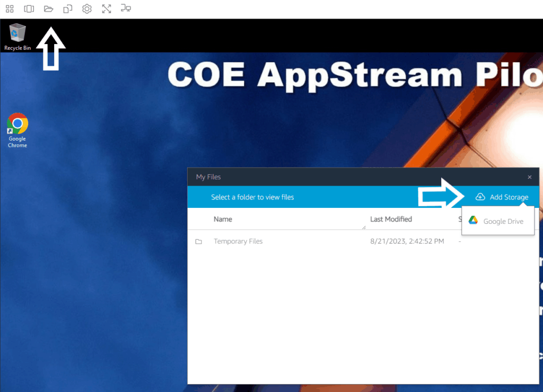Click the Switch windows toolbar icon
The image size is (543, 392).
click(x=29, y=8)
